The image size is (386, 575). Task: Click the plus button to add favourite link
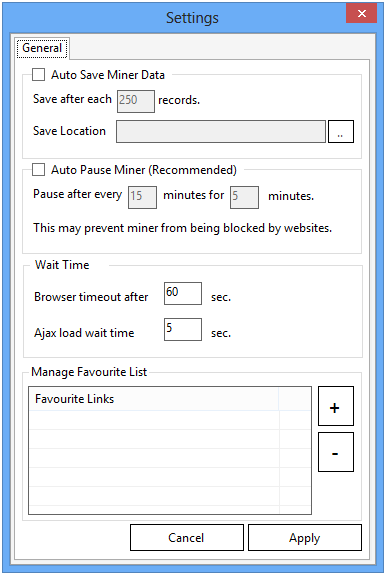point(336,406)
